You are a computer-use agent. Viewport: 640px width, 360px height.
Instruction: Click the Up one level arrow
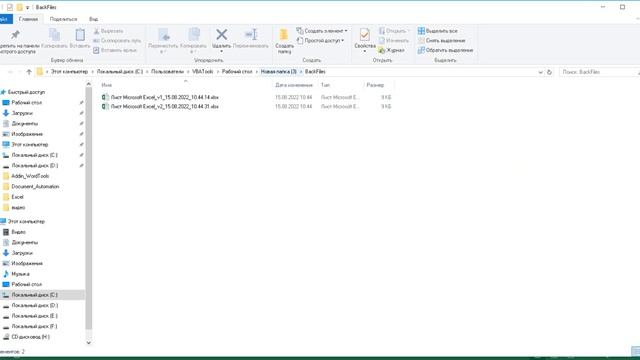(x=29, y=72)
